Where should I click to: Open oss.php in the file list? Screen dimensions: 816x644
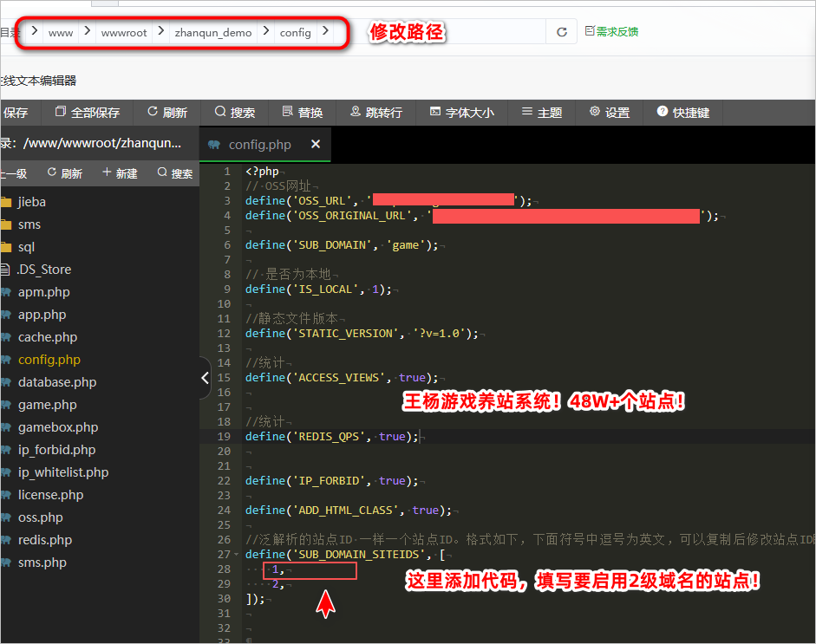pos(40,517)
